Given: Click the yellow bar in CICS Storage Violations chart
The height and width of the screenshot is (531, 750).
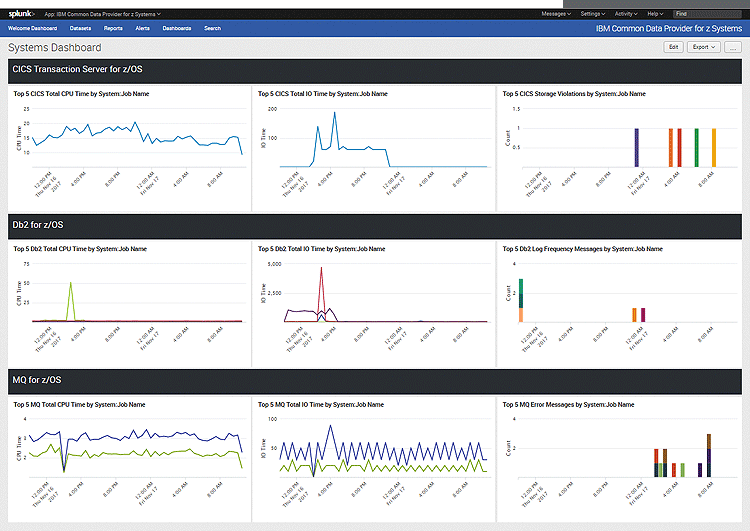Looking at the screenshot, I should pos(714,148).
